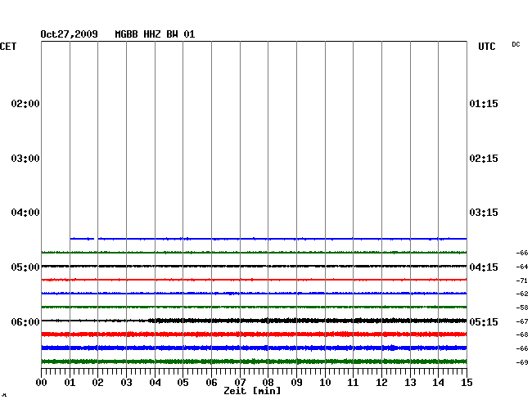Select the red trace with DC value -71
Image resolution: width=532 pixels, height=404 pixels.
click(254, 280)
